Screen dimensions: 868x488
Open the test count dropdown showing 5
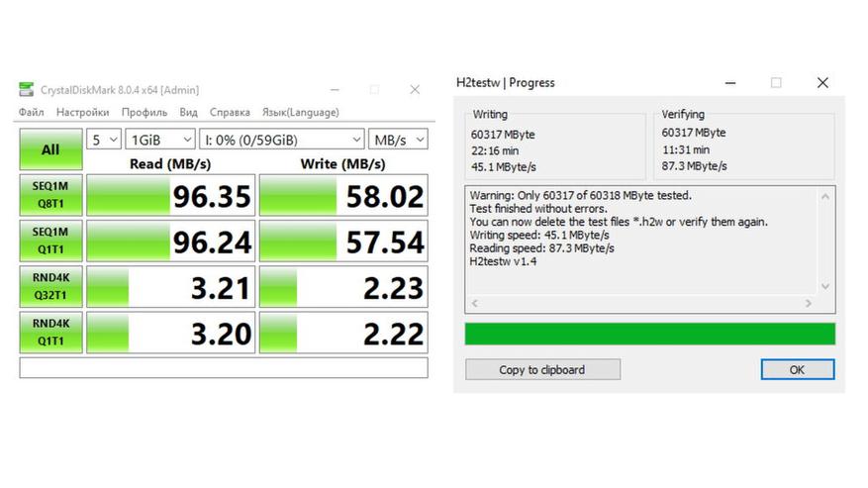coord(104,140)
